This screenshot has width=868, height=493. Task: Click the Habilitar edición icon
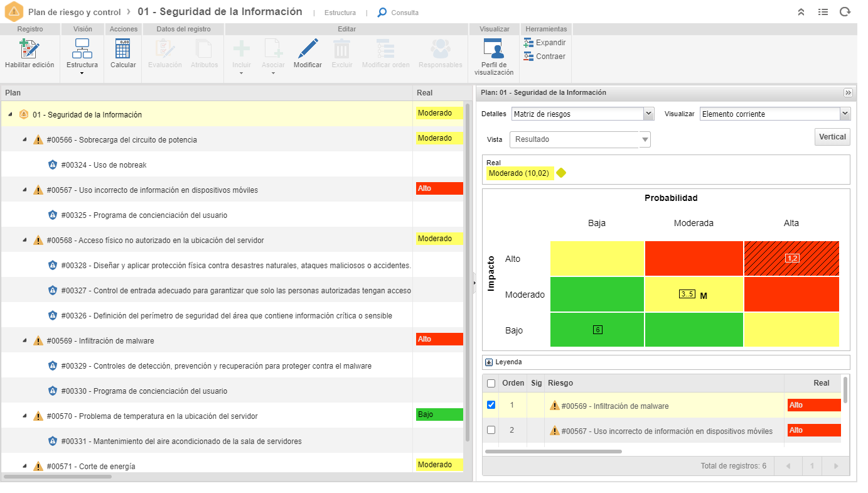click(x=29, y=49)
